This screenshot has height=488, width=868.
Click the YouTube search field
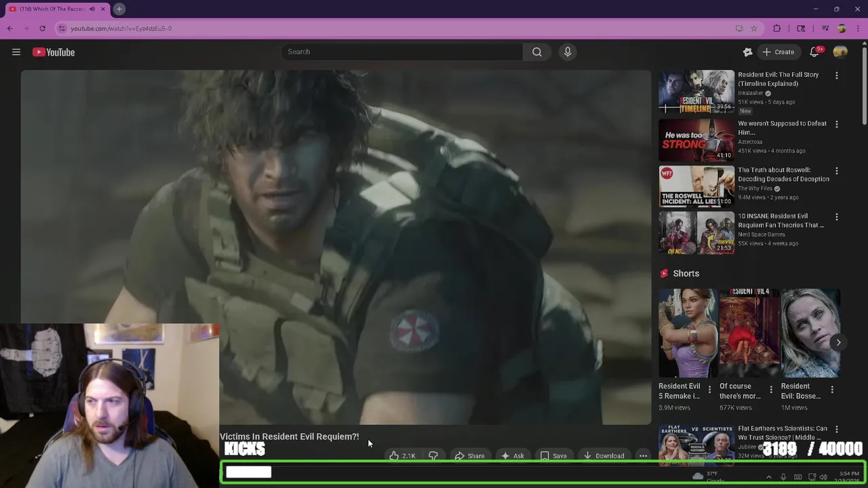(401, 52)
